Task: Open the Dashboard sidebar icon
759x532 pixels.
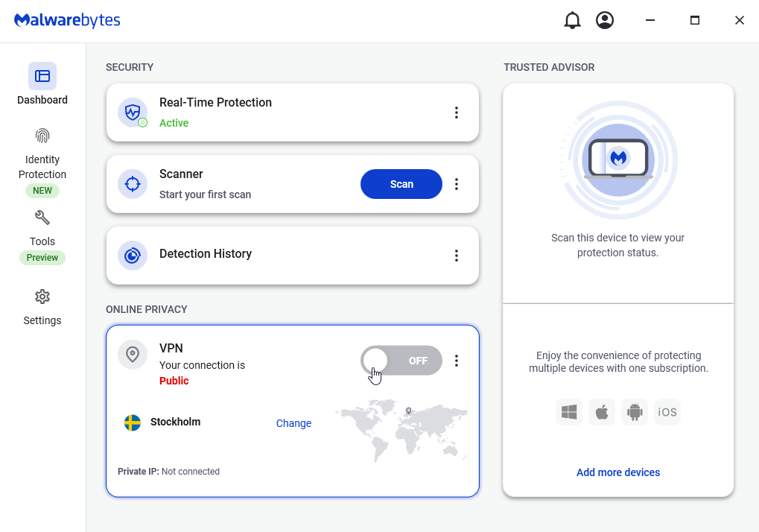Action: 42,76
